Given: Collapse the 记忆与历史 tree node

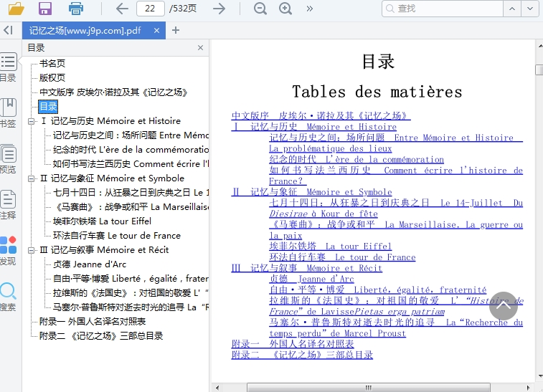Looking at the screenshot, I should point(32,121).
